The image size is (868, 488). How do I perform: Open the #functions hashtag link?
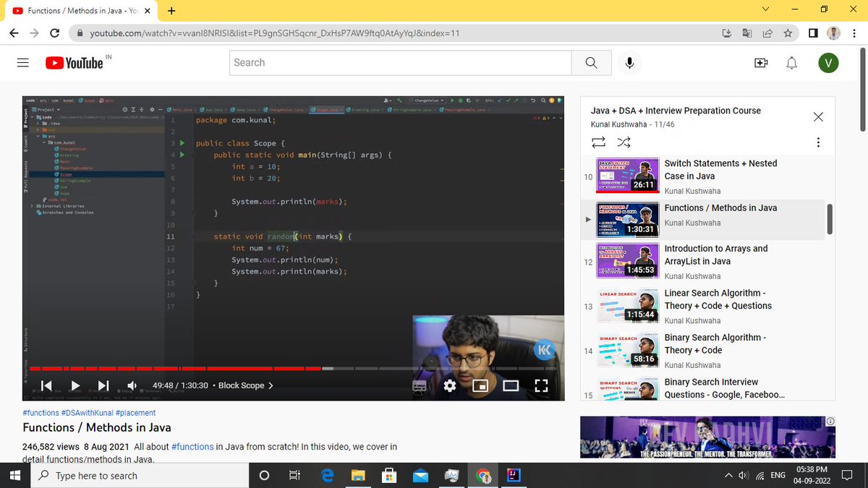click(41, 413)
